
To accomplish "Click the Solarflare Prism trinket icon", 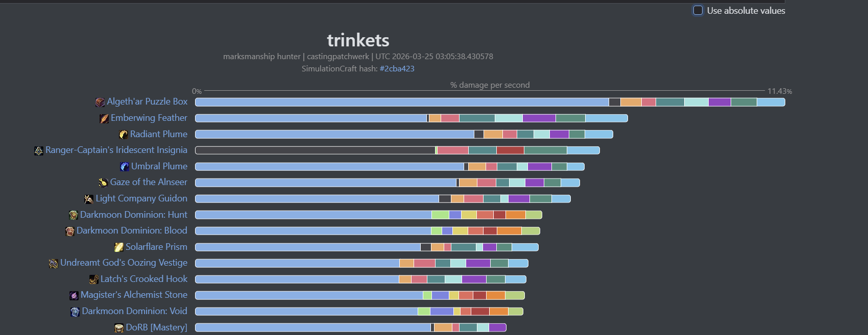I will click(119, 247).
